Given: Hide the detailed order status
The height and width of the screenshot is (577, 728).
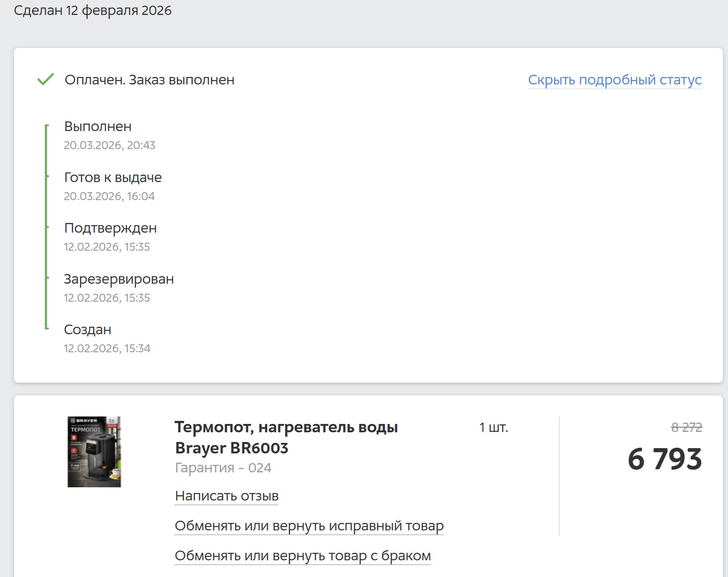Looking at the screenshot, I should point(614,80).
